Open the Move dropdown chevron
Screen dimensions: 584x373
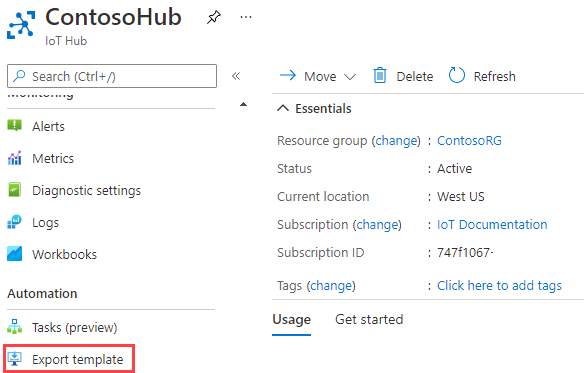point(350,77)
